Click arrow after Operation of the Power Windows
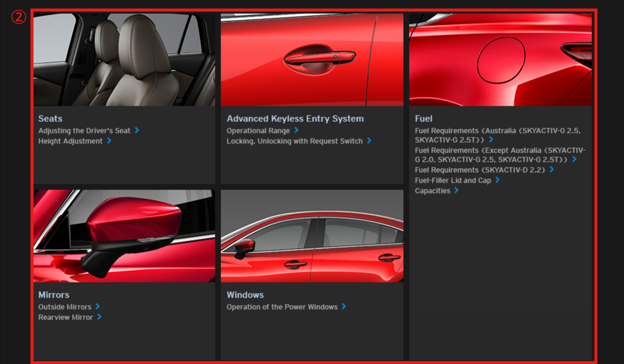 tap(344, 307)
